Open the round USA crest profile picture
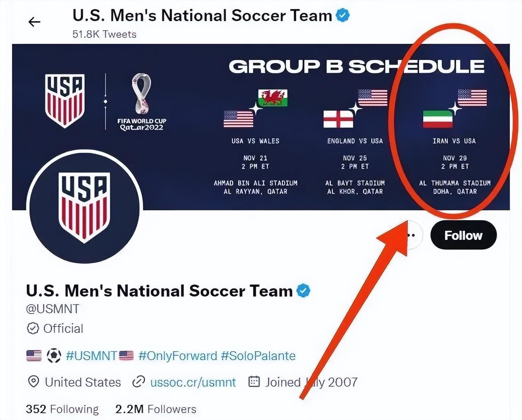The height and width of the screenshot is (420, 522). point(84,207)
